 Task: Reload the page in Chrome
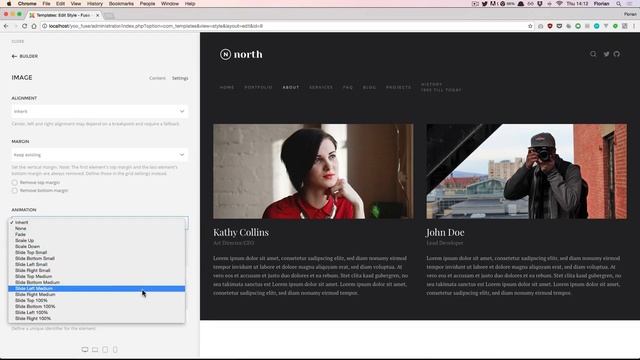point(24,26)
